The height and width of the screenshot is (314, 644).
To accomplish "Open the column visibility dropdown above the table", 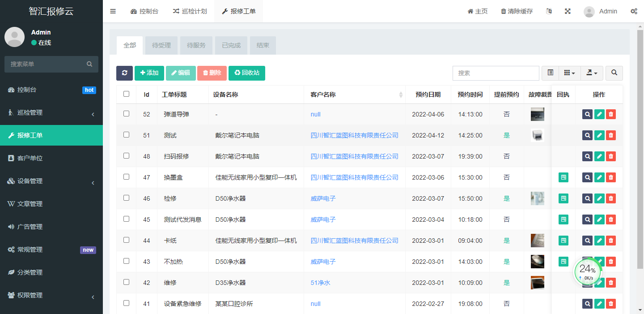I will 569,73.
